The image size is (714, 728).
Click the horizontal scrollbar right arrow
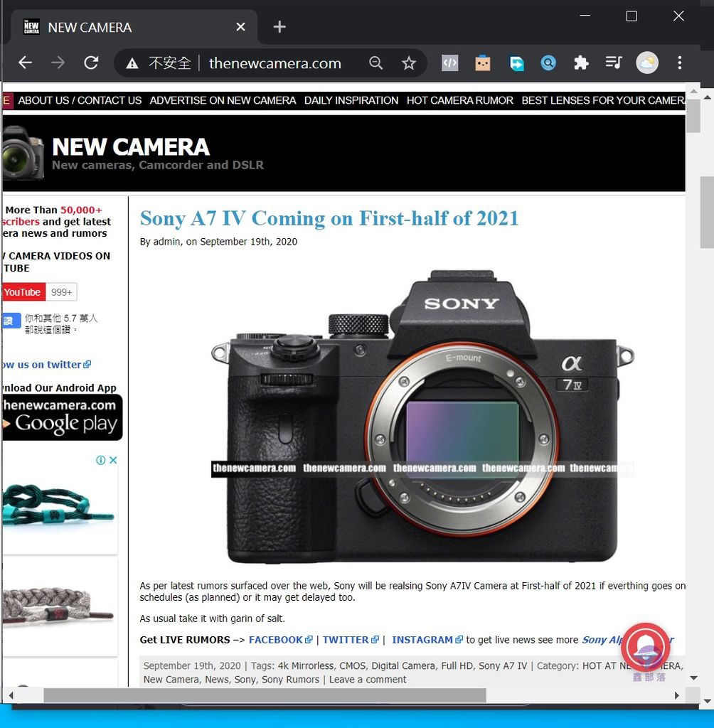click(677, 695)
